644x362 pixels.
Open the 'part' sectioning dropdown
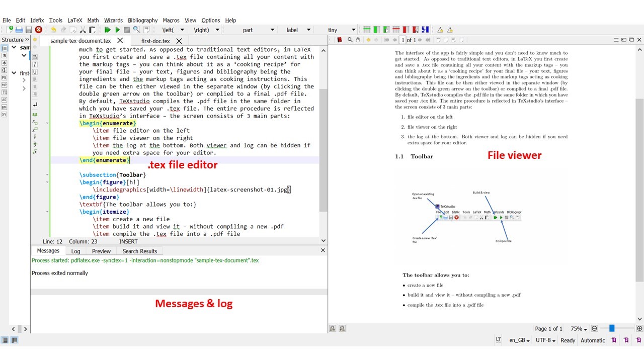(x=255, y=30)
